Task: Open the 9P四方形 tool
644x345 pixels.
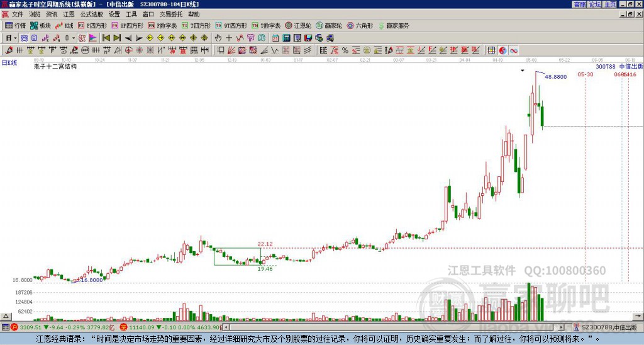Action: point(128,25)
